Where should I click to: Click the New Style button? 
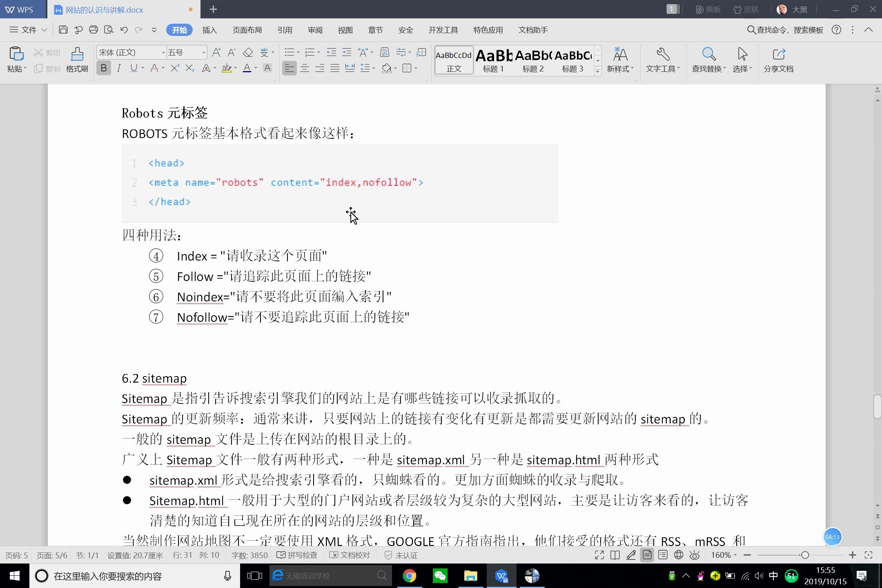point(620,60)
